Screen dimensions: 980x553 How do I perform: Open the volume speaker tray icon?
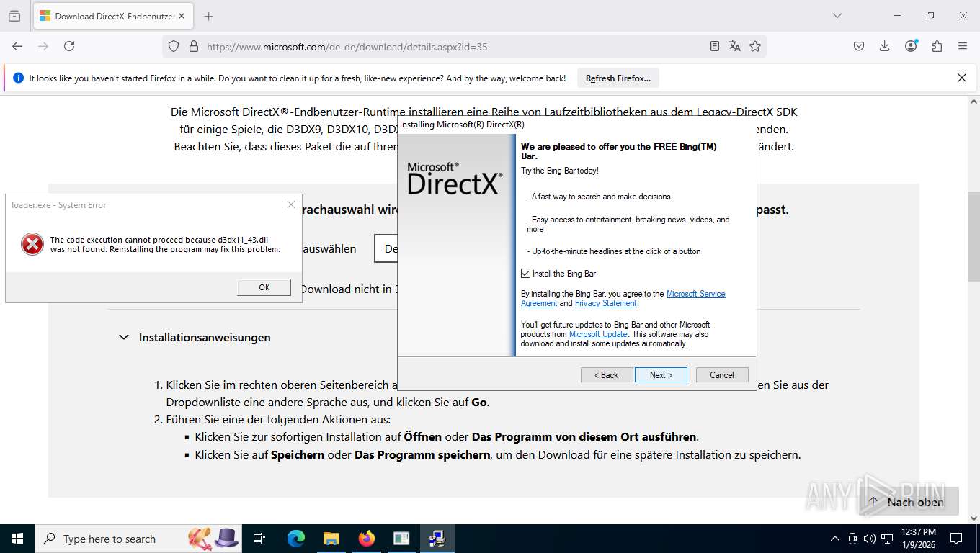point(869,539)
